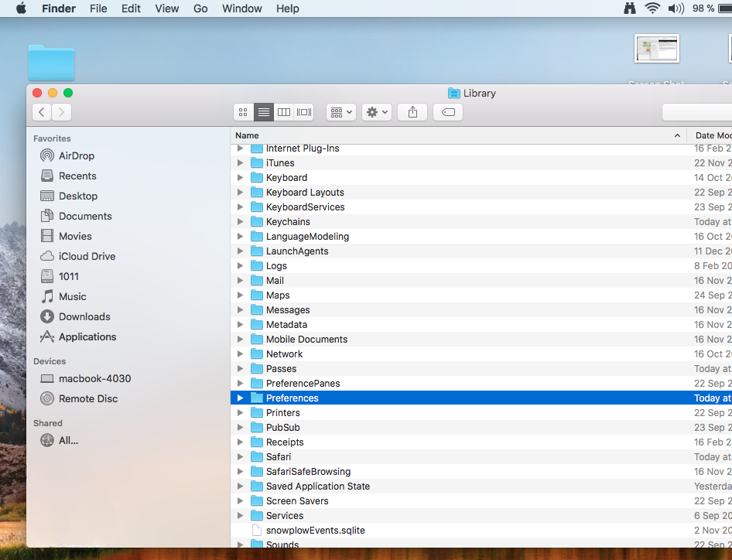
Task: Switch Finder to column view
Action: 284,112
